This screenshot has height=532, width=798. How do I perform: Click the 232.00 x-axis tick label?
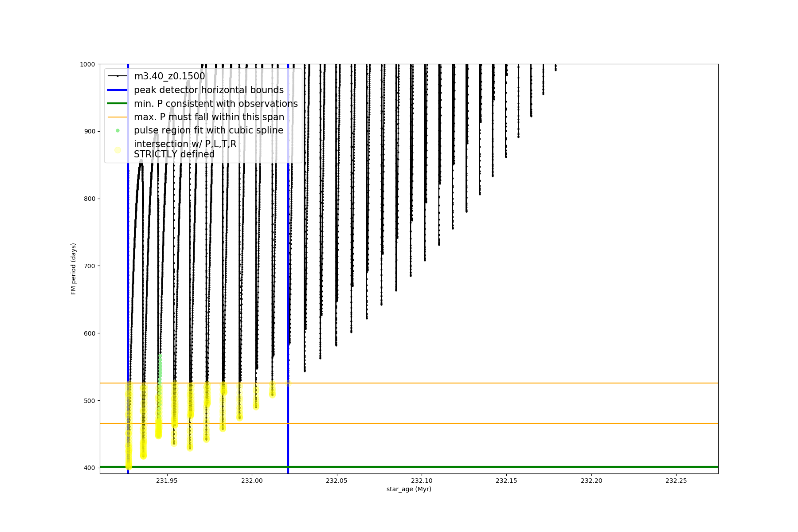(x=252, y=481)
